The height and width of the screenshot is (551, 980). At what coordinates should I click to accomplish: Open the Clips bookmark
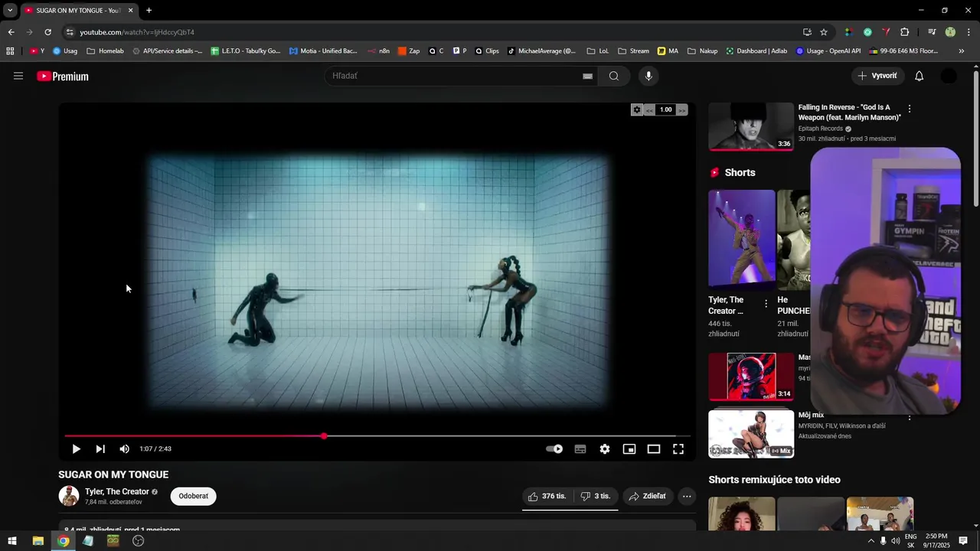coord(486,51)
